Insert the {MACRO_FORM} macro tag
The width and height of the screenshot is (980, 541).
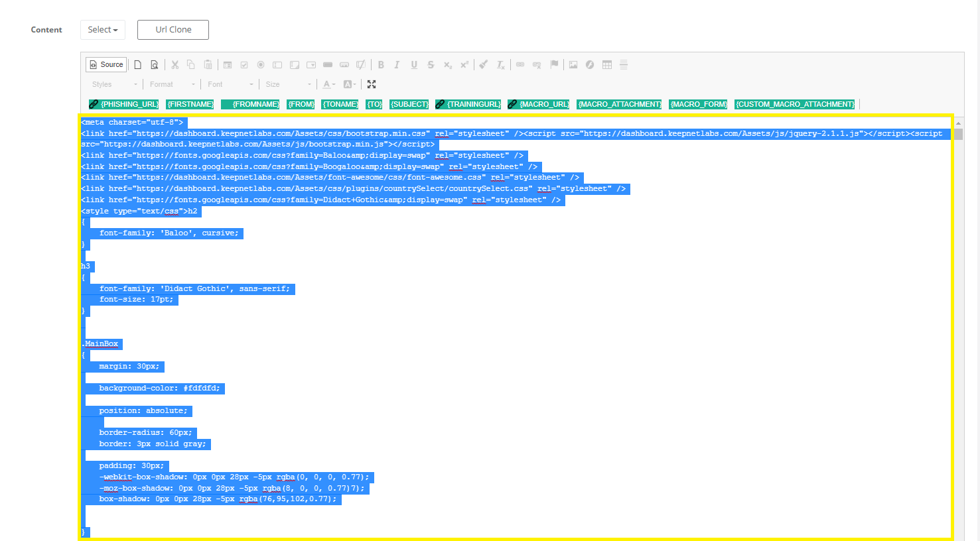(x=699, y=104)
